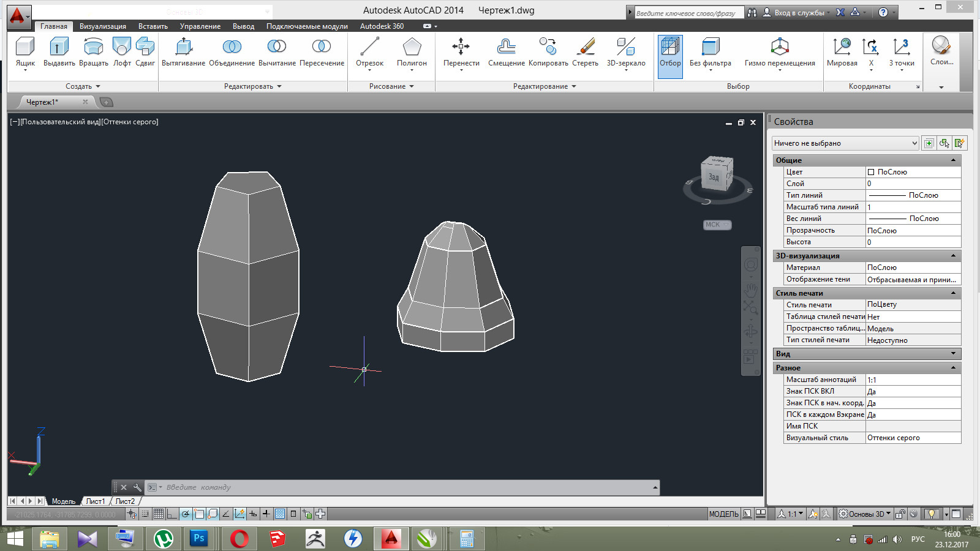The height and width of the screenshot is (551, 980).
Task: Open the 'Ничего не выбрано' selection dropdown
Action: [845, 143]
